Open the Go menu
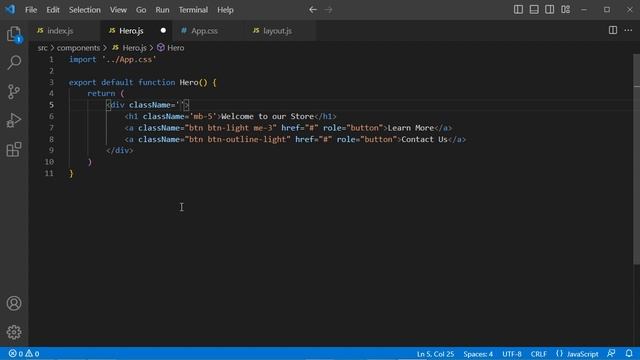Viewport: 640px width, 360px height. [141, 10]
